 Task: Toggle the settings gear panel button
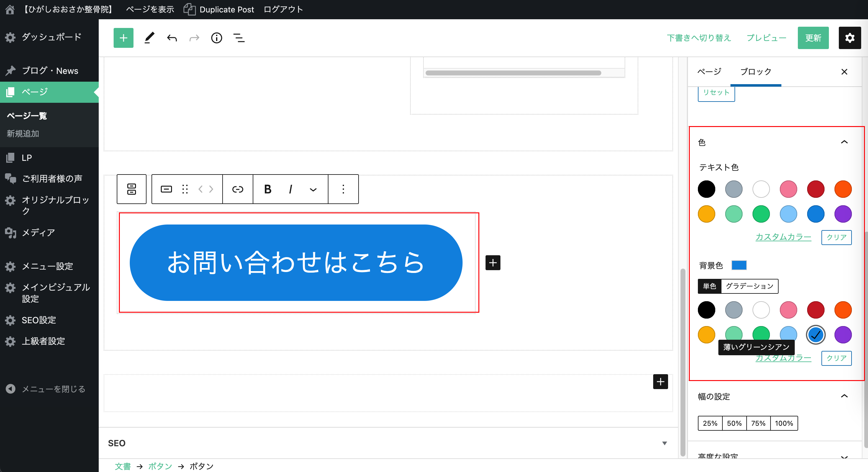point(849,38)
